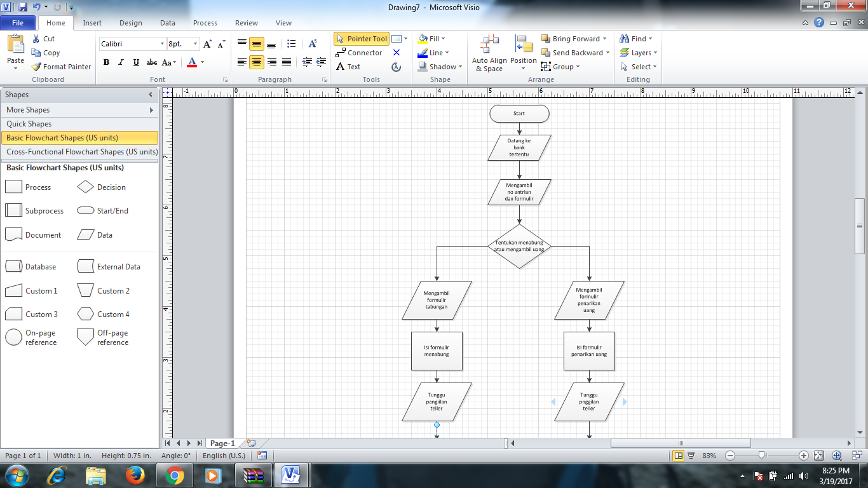868x488 pixels.
Task: Click Auto Align & Space
Action: (489, 51)
